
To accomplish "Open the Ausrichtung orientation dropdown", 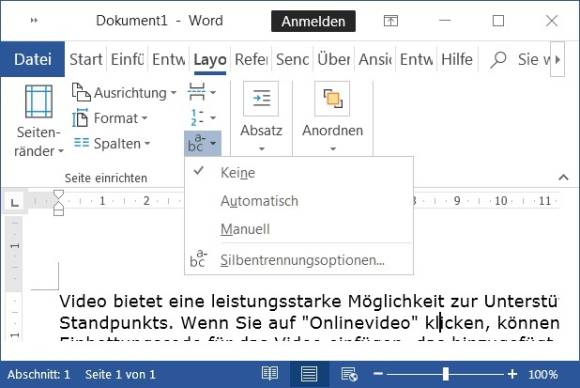I will tap(124, 93).
